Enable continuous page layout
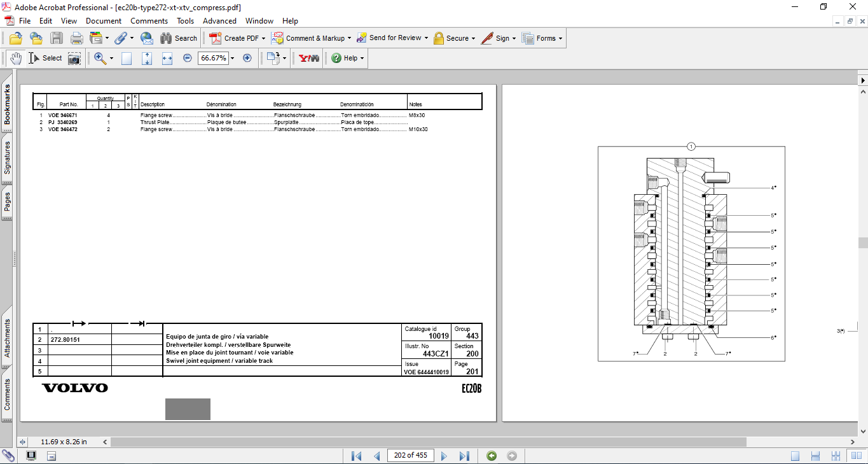This screenshot has height=464, width=868. pyautogui.click(x=816, y=456)
